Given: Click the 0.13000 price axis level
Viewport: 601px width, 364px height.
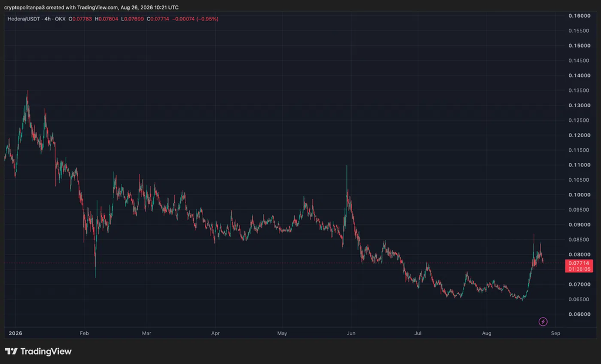Looking at the screenshot, I should (x=579, y=106).
